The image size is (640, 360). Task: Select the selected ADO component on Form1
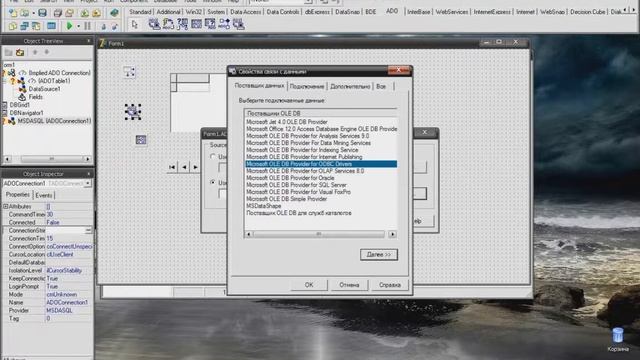click(133, 111)
